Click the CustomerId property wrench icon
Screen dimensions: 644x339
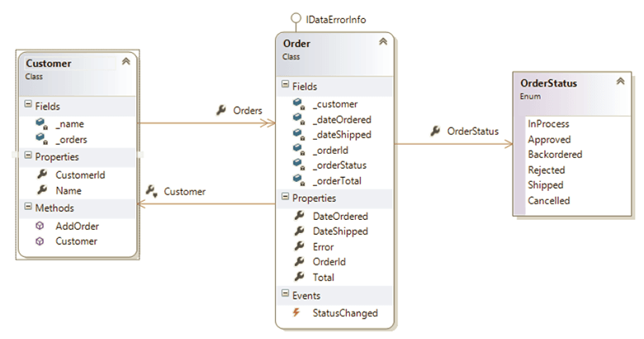(x=42, y=174)
